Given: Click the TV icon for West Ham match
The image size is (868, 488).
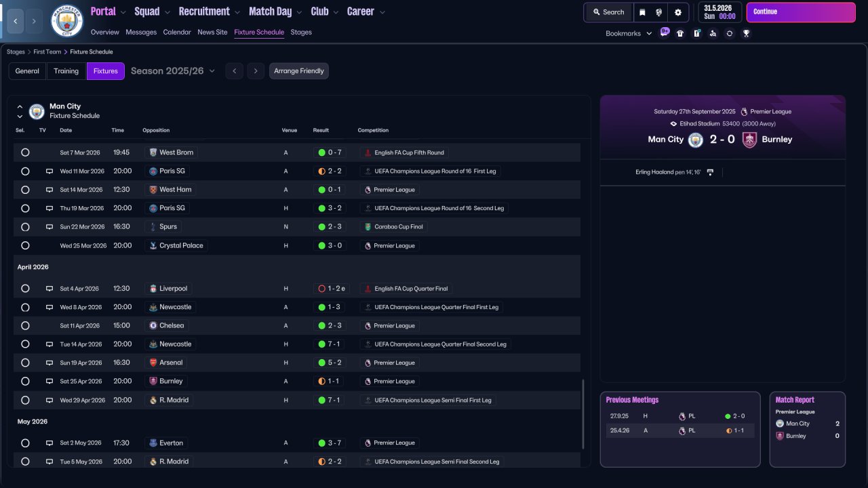Looking at the screenshot, I should tap(50, 190).
